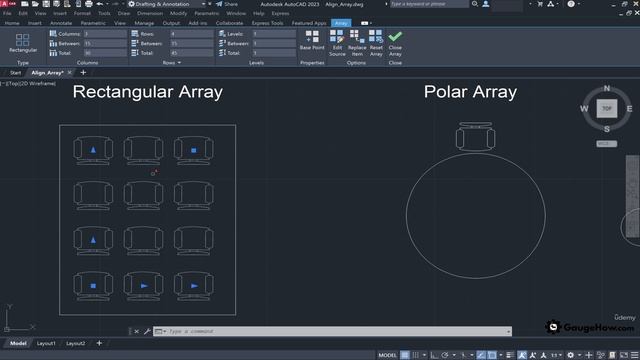The image size is (640, 360).
Task: Toggle polar tracking in status bar
Action: coord(444,355)
